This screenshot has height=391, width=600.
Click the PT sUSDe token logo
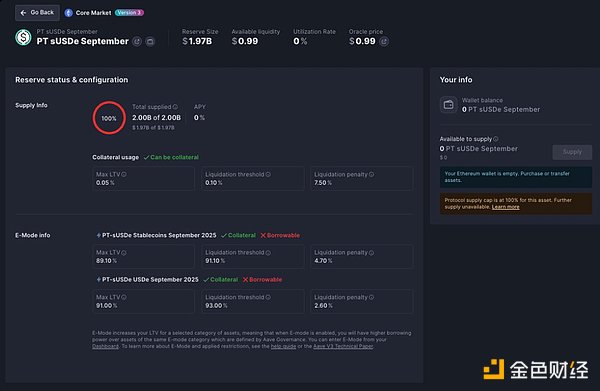23,37
